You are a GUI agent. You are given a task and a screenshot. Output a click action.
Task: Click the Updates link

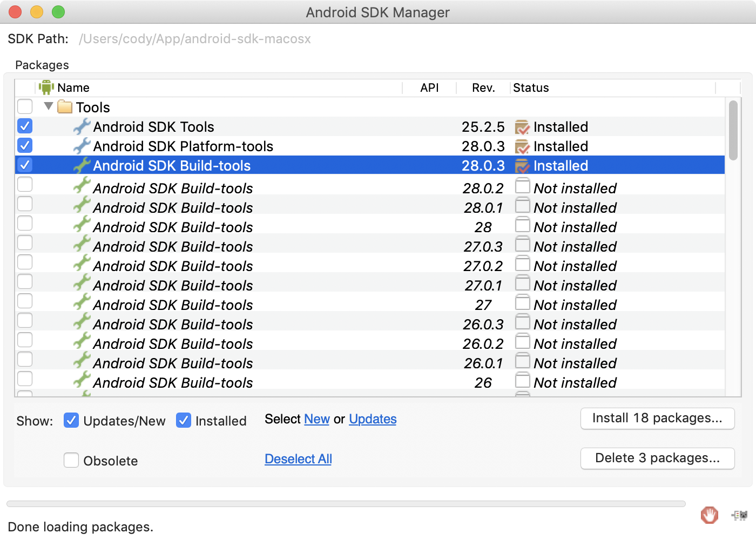click(373, 419)
